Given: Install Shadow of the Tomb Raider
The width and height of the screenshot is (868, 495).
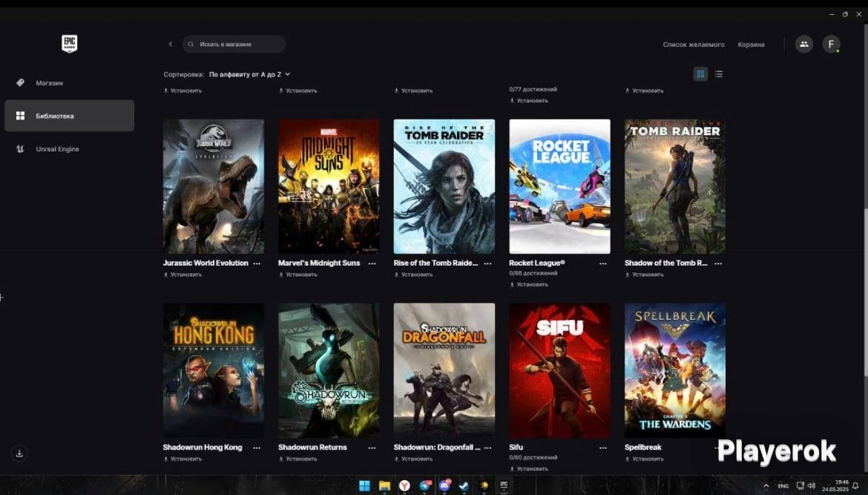Looking at the screenshot, I should point(644,275).
